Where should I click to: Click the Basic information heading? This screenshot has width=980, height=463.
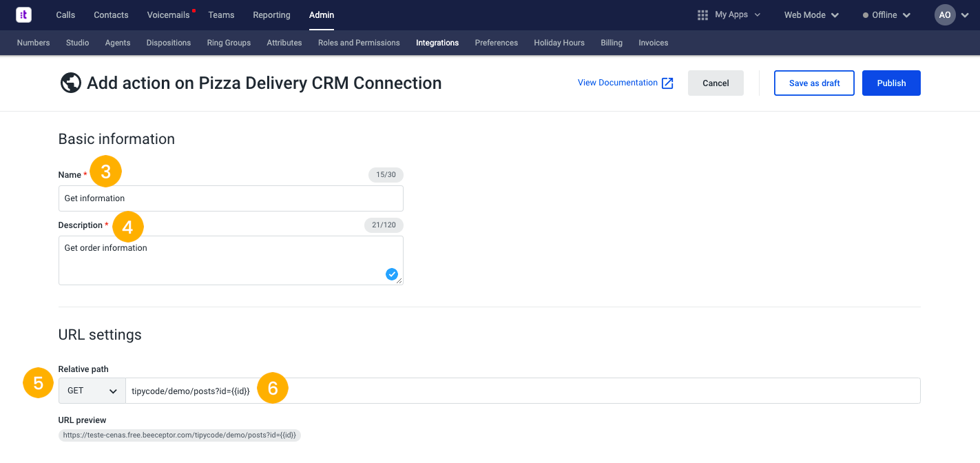coord(116,139)
